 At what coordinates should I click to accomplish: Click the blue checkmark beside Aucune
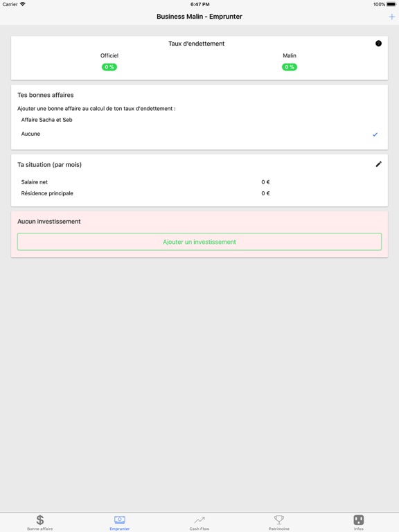pyautogui.click(x=375, y=134)
